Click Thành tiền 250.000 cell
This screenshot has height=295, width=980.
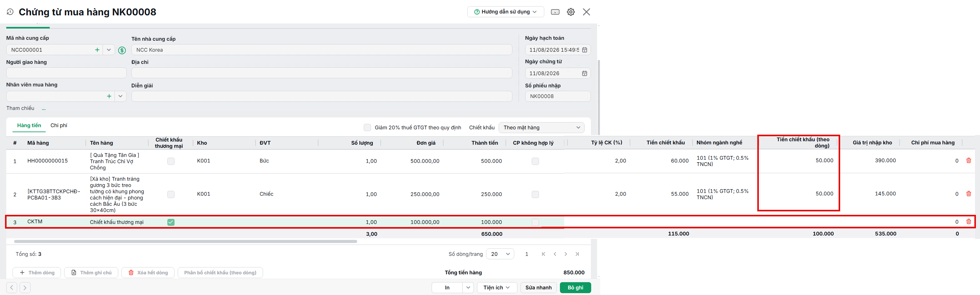pyautogui.click(x=491, y=194)
